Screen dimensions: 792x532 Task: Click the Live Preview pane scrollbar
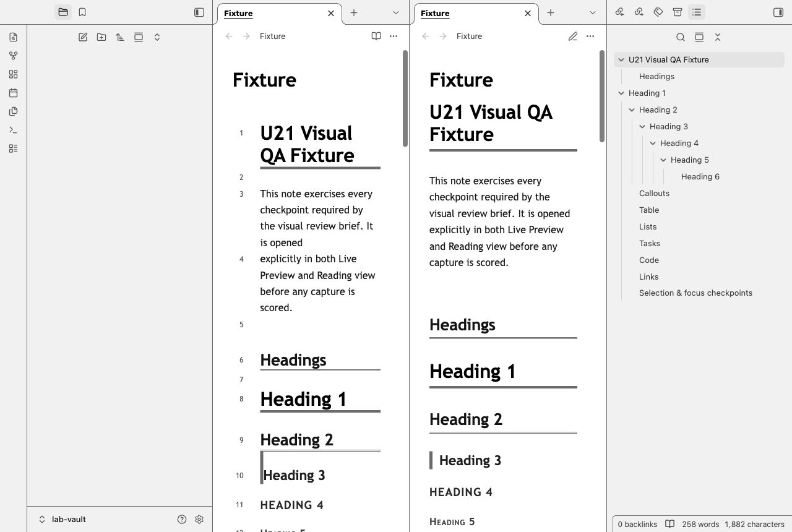405,99
